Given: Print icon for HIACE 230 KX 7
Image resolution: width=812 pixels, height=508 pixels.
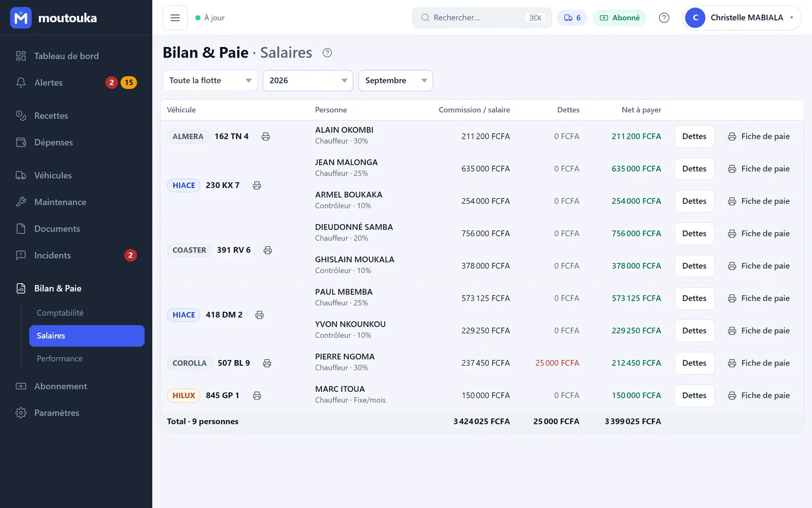Looking at the screenshot, I should [257, 185].
